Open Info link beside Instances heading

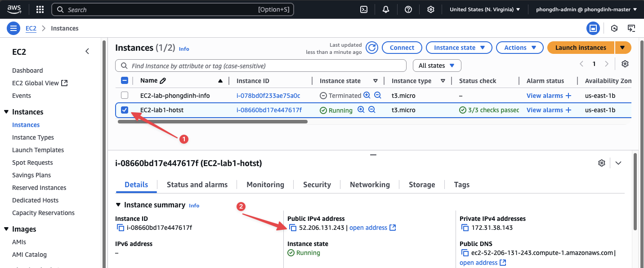pyautogui.click(x=184, y=48)
